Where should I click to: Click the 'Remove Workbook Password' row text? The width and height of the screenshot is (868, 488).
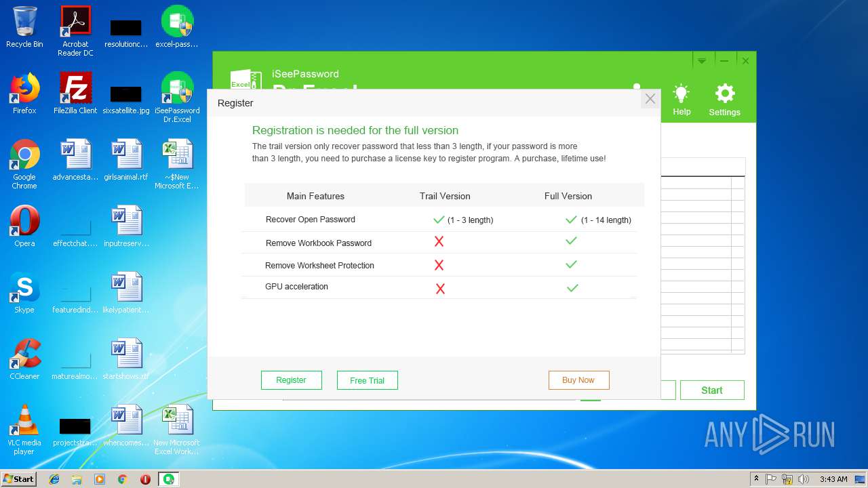[x=319, y=243]
